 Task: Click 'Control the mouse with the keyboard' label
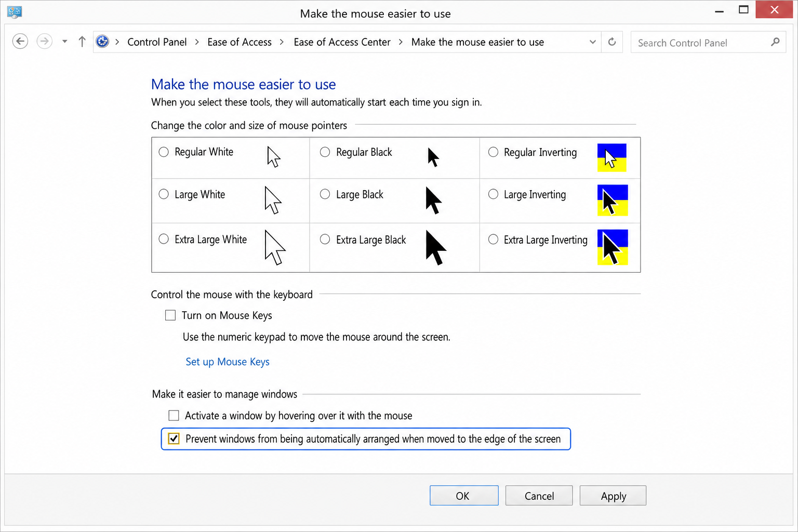coord(232,295)
